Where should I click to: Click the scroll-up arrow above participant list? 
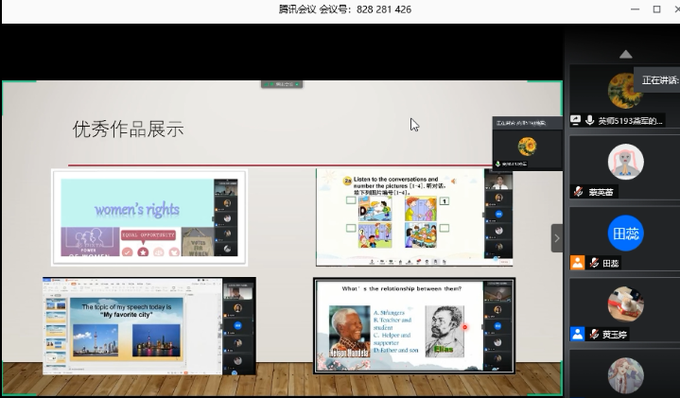click(x=625, y=54)
